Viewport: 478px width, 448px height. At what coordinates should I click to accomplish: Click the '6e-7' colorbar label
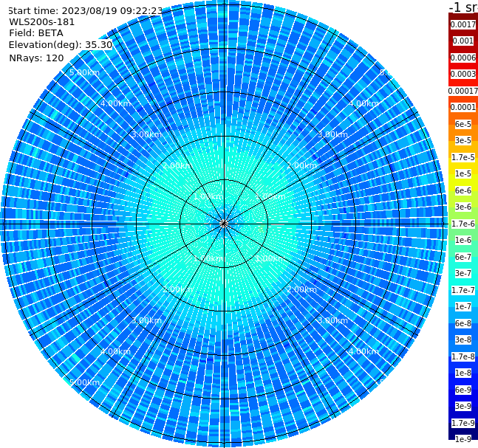pos(463,257)
